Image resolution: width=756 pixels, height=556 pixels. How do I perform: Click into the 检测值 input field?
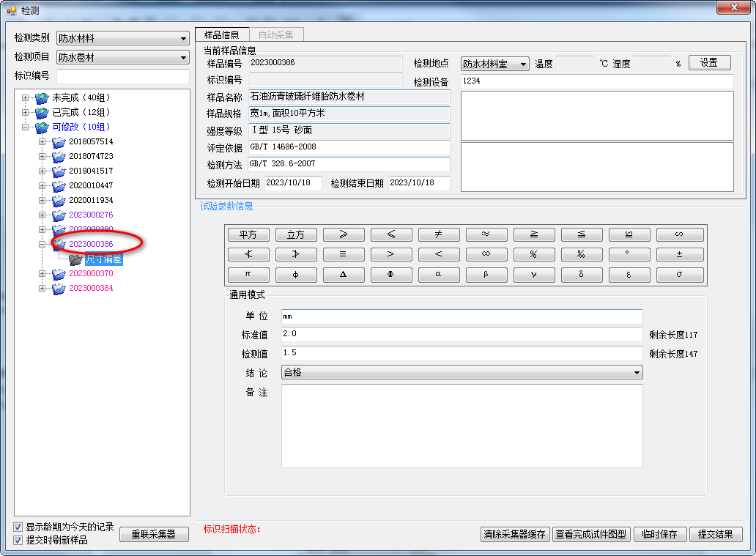pos(462,353)
